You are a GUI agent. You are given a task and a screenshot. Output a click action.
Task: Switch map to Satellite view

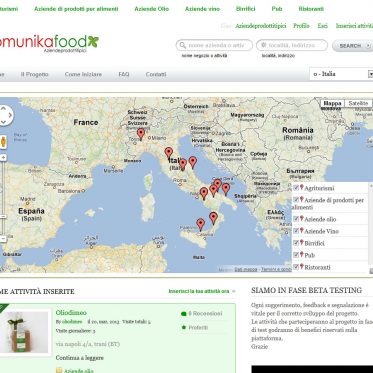(x=358, y=103)
